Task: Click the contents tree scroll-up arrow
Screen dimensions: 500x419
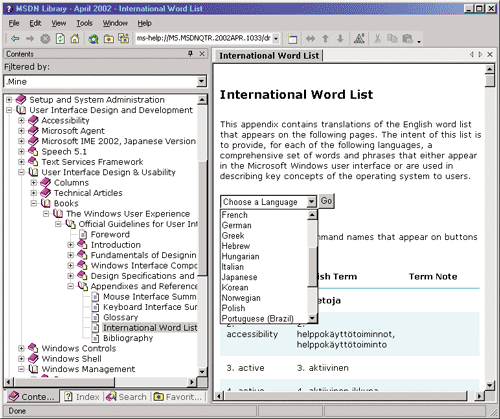Action: (x=202, y=100)
